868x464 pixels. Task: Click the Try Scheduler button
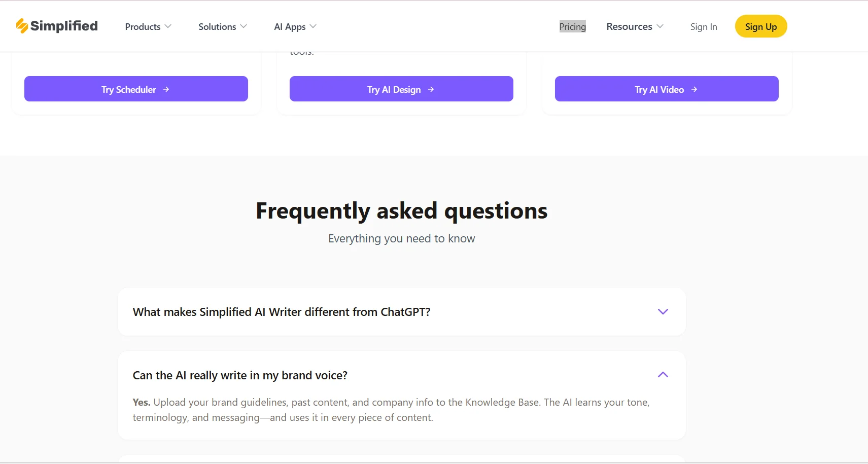(135, 89)
